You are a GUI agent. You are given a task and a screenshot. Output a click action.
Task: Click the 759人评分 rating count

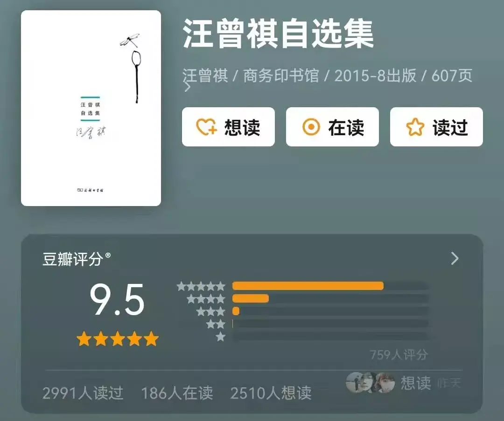click(x=399, y=355)
